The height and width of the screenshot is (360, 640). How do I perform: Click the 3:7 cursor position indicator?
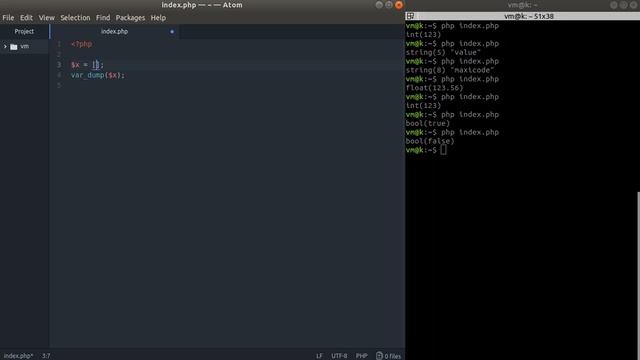(46, 356)
